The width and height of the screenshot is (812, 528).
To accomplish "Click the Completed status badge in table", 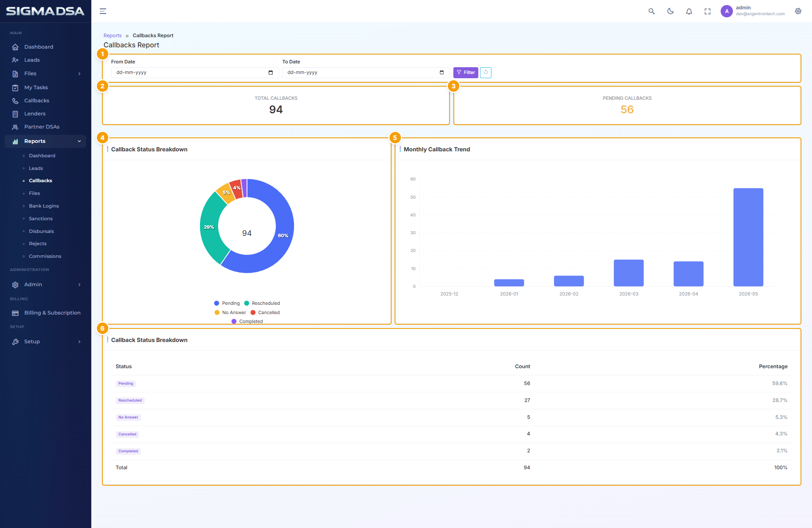I will (x=128, y=451).
